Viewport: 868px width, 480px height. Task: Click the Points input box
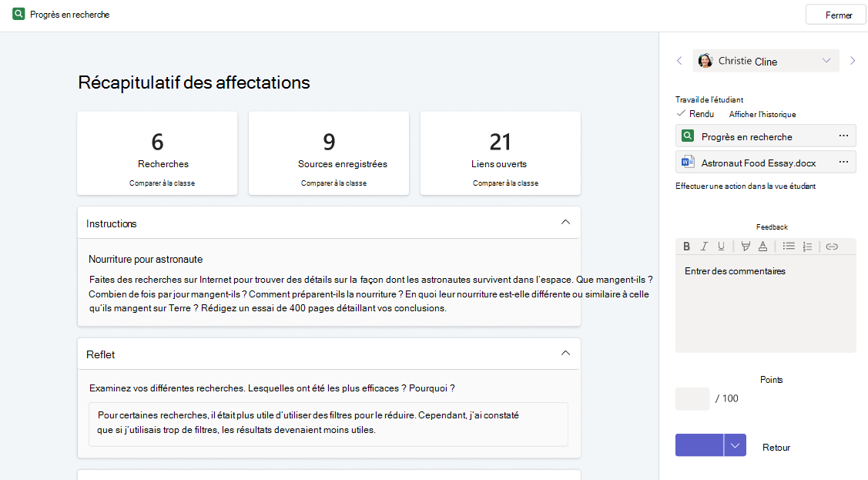[x=692, y=398]
